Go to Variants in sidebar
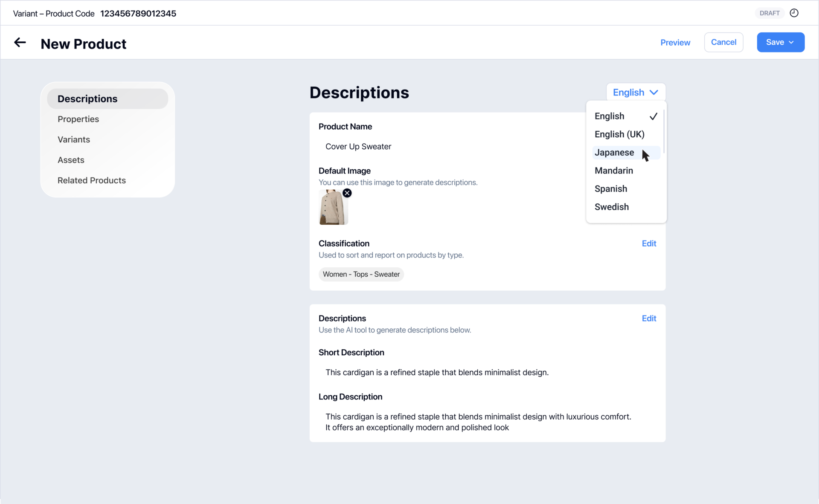The image size is (819, 504). point(74,140)
